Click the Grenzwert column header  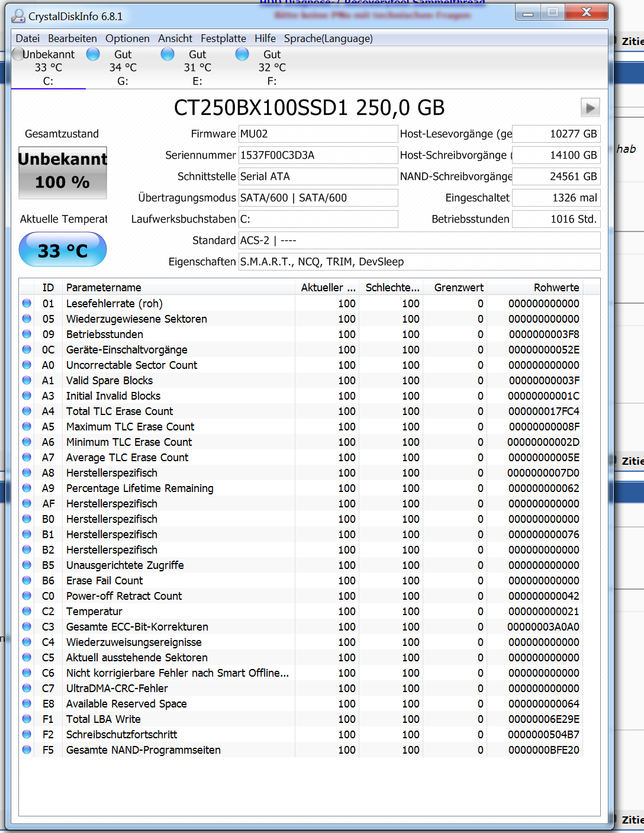tap(456, 287)
